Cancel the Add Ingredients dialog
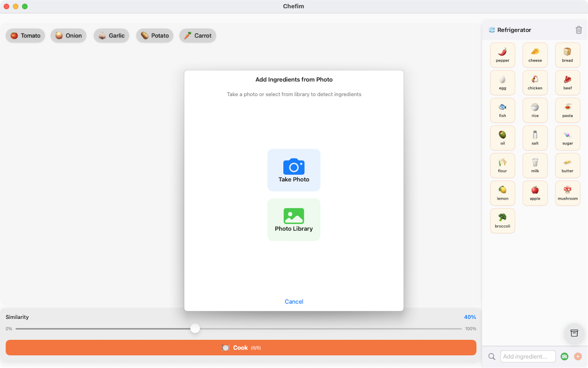The width and height of the screenshot is (588, 368). pos(294,302)
